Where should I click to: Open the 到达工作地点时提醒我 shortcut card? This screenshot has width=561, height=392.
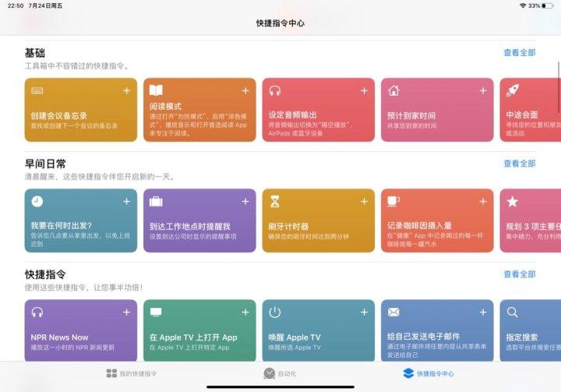point(199,221)
